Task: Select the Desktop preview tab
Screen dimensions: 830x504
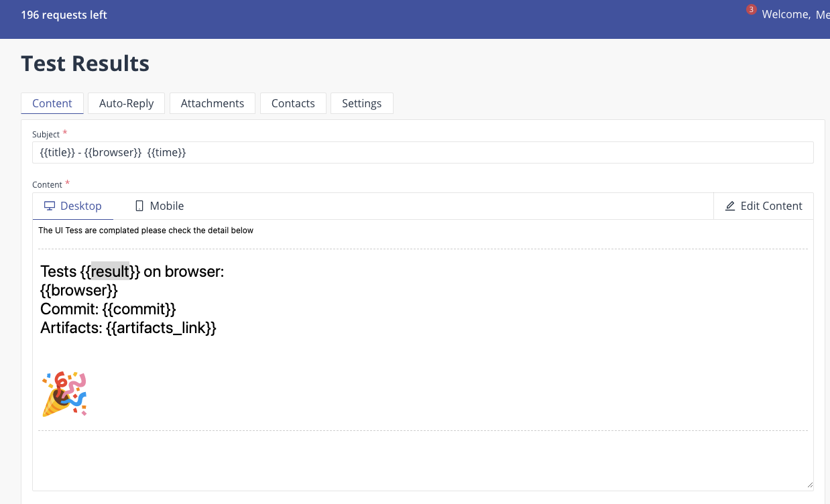Action: [x=73, y=206]
